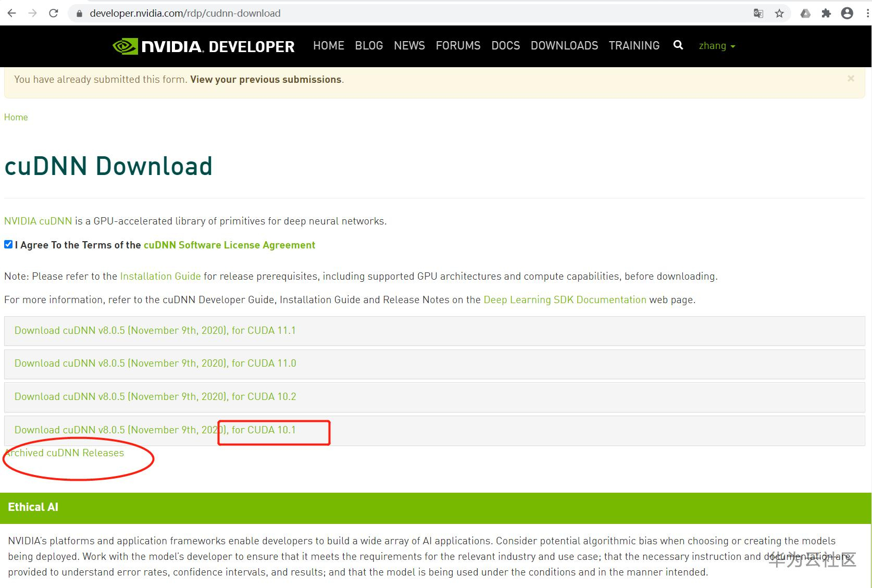The width and height of the screenshot is (872, 588).
Task: Click the browser forward arrow
Action: coord(33,13)
